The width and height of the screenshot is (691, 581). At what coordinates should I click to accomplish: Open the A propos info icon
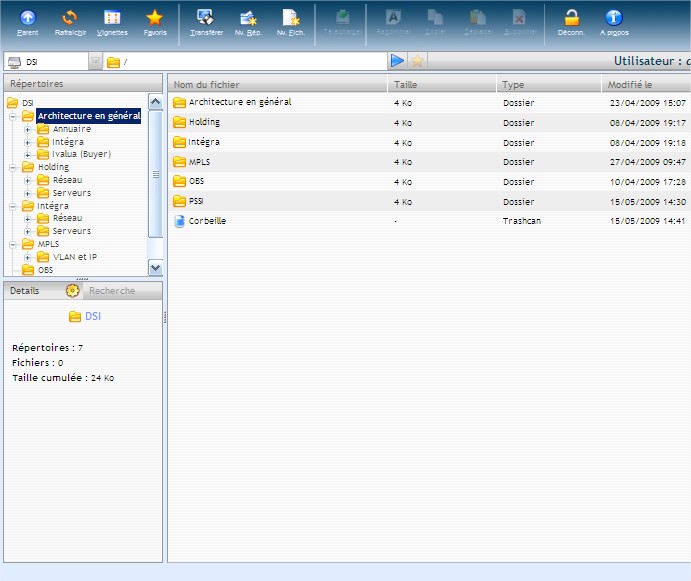pyautogui.click(x=614, y=18)
